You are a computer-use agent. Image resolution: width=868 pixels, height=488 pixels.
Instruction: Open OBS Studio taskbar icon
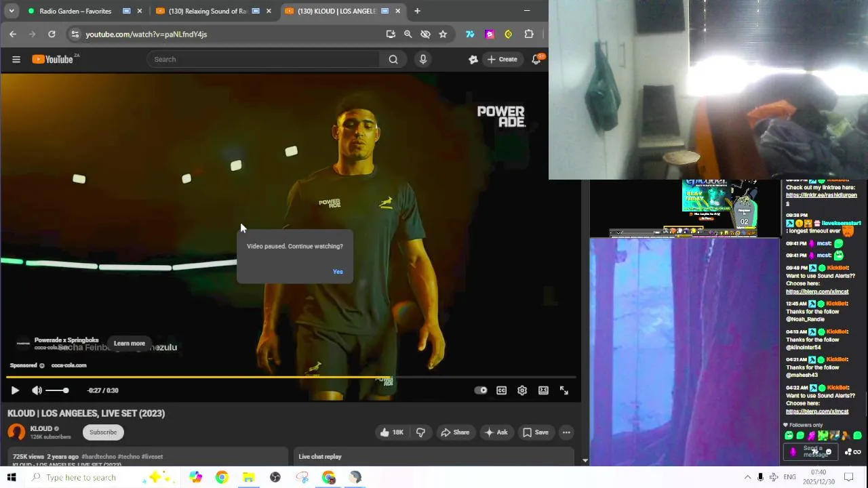275,477
